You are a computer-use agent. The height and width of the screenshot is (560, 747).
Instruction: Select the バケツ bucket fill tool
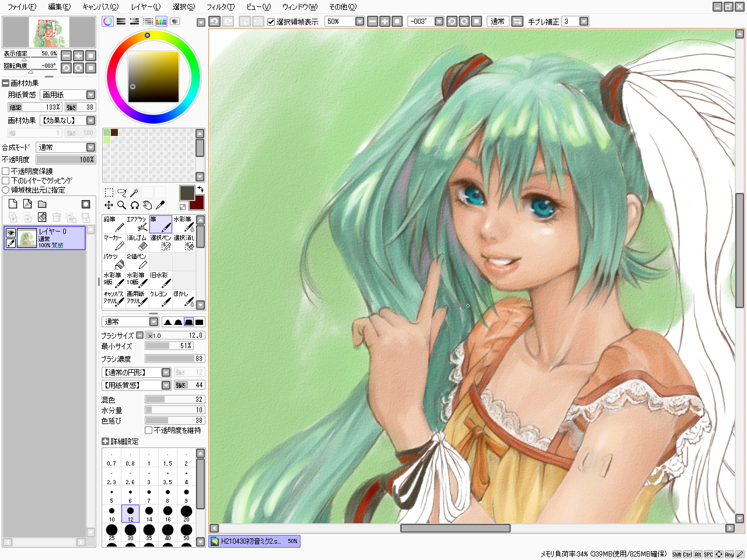click(x=114, y=262)
